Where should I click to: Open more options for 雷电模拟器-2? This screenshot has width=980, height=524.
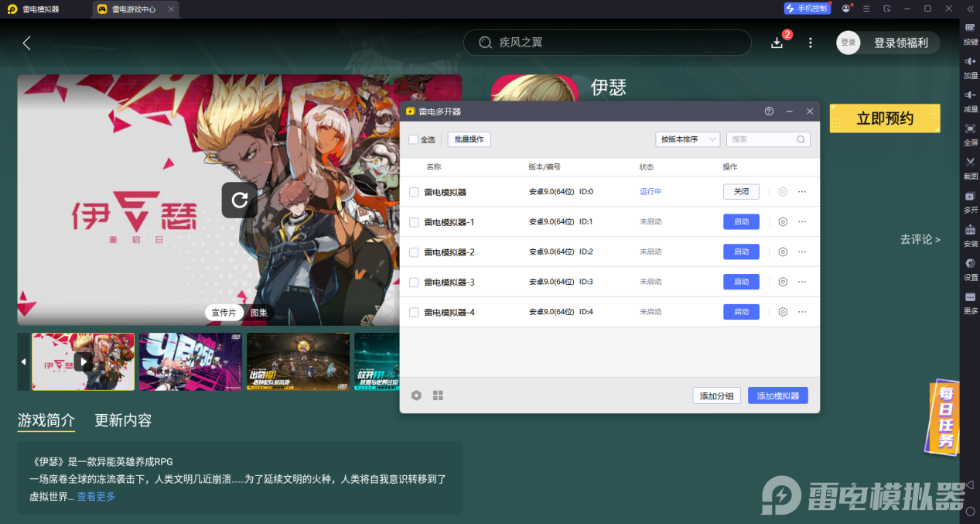point(802,252)
